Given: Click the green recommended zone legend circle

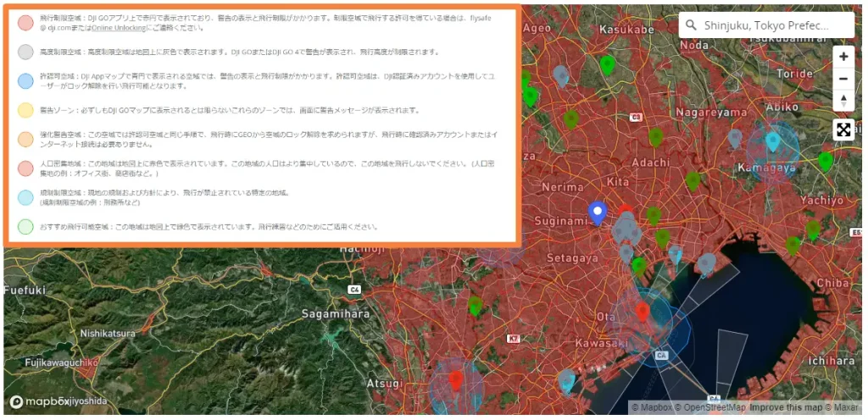Looking at the screenshot, I should coord(25,227).
